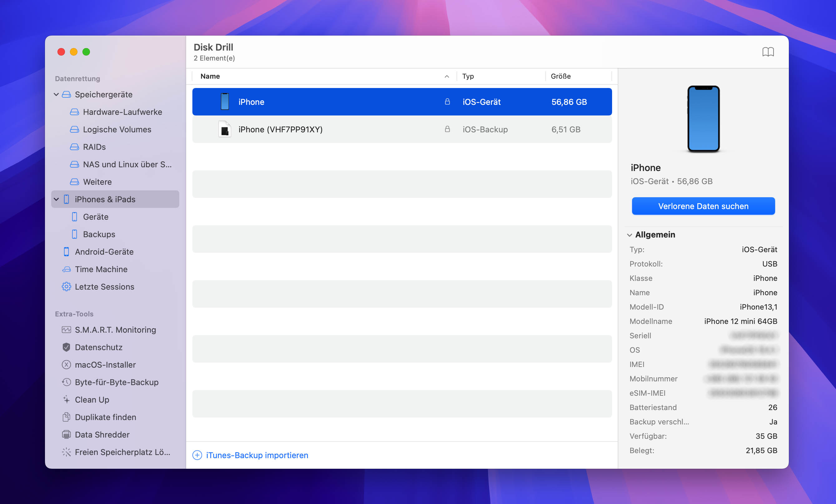This screenshot has height=504, width=836.
Task: Click the Byte-für-Byte-Backup clock icon
Action: (66, 382)
